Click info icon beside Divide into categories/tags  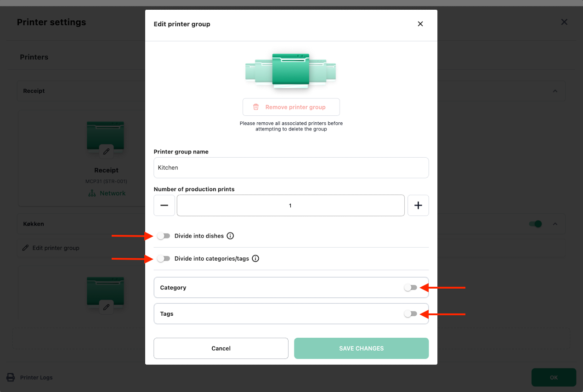256,258
